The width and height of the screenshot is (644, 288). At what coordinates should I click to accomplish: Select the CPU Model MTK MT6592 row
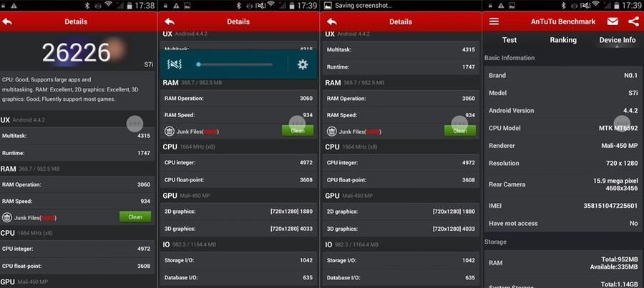coord(563,128)
